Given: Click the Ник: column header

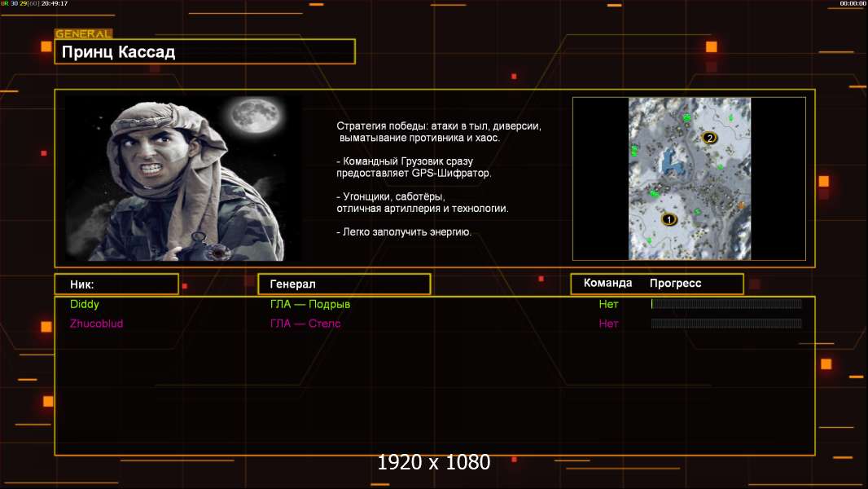Looking at the screenshot, I should (116, 284).
